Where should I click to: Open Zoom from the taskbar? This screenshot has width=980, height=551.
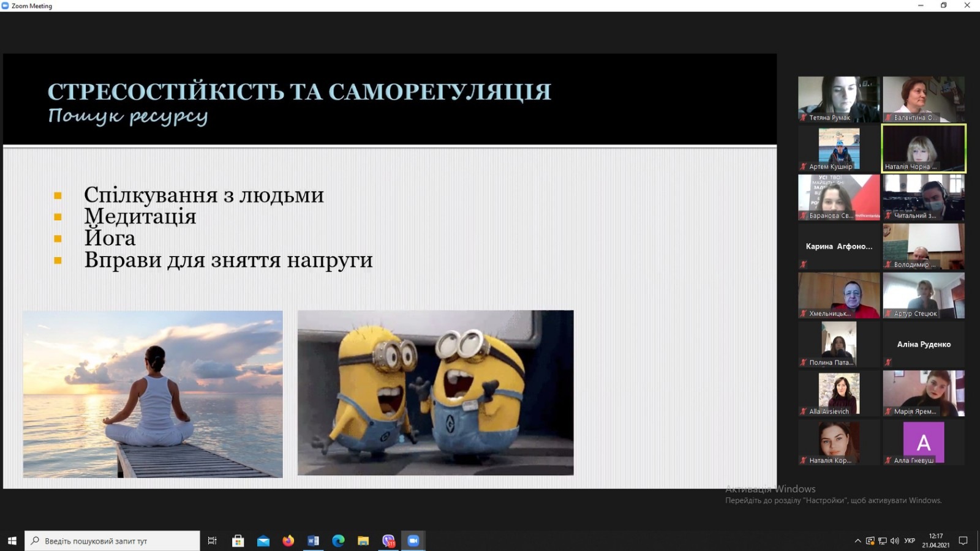point(413,541)
